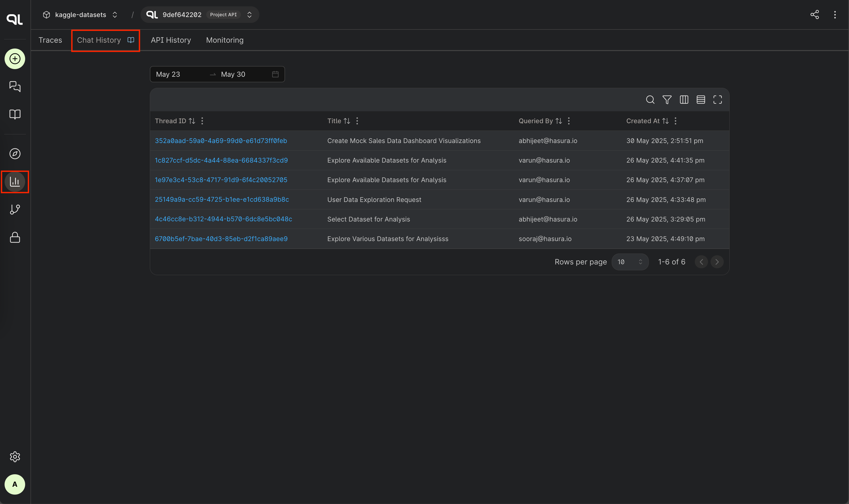
Task: Click the share icon in the header
Action: pyautogui.click(x=815, y=14)
